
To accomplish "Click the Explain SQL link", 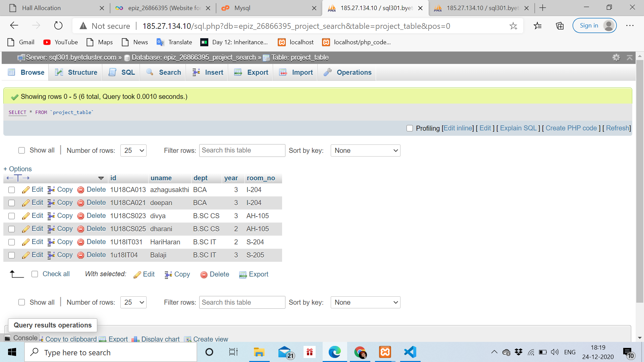I will pos(518,128).
